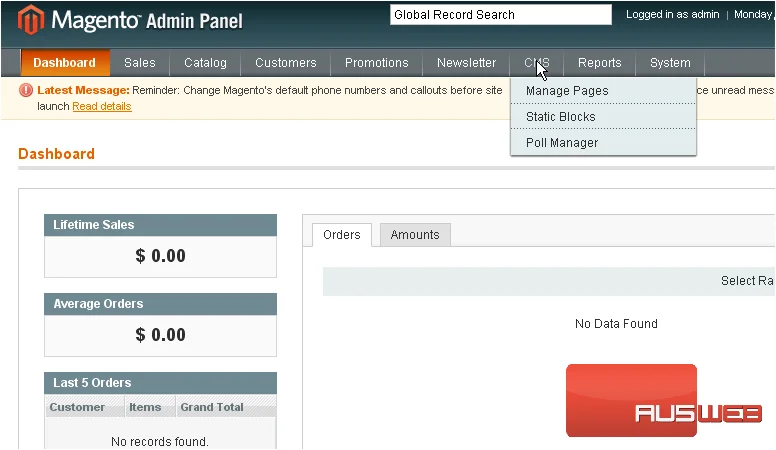Click the Customer column header
776x450 pixels.
point(84,407)
